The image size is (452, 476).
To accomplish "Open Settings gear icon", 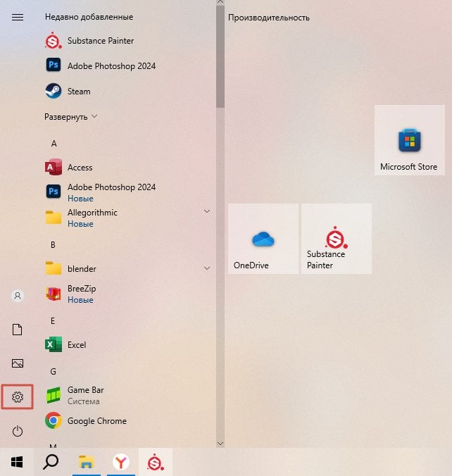I will click(18, 397).
